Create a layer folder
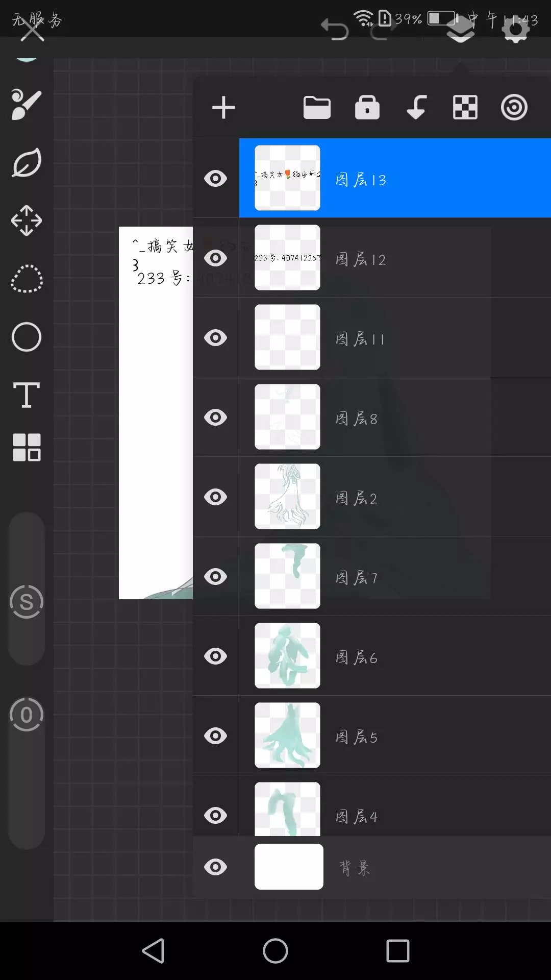The width and height of the screenshot is (551, 980). [317, 108]
